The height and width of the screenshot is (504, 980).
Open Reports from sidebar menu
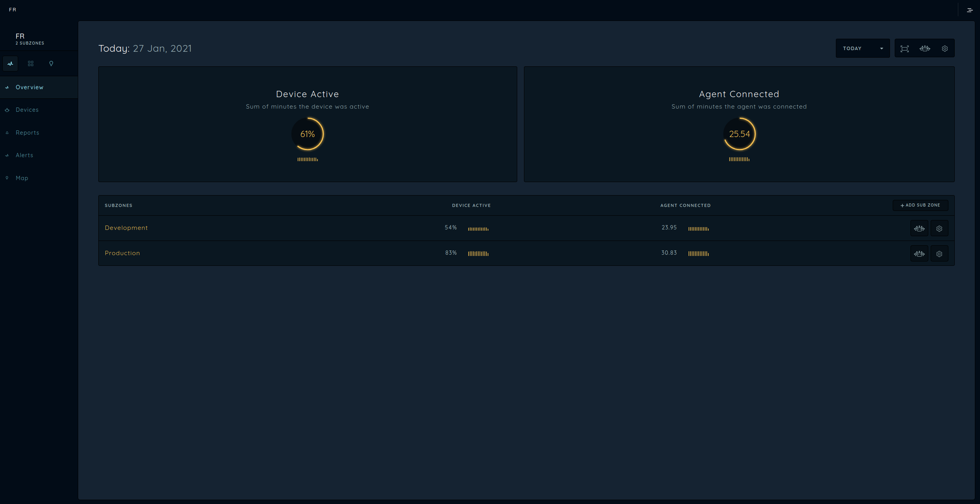(x=27, y=133)
